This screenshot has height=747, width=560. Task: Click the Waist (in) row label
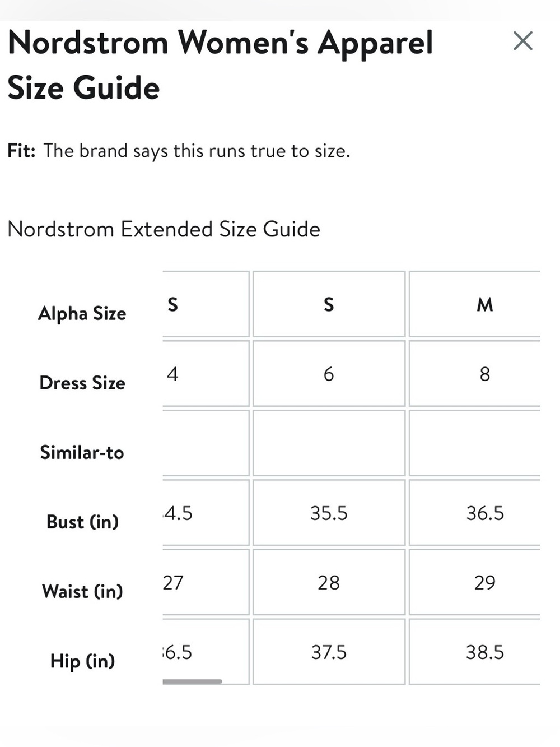tap(82, 591)
